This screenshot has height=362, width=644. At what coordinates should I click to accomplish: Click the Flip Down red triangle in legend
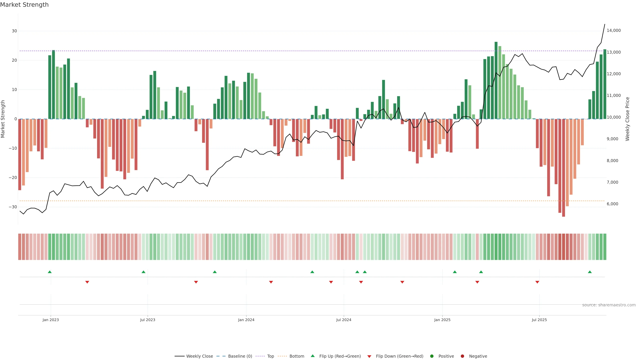[x=369, y=356]
